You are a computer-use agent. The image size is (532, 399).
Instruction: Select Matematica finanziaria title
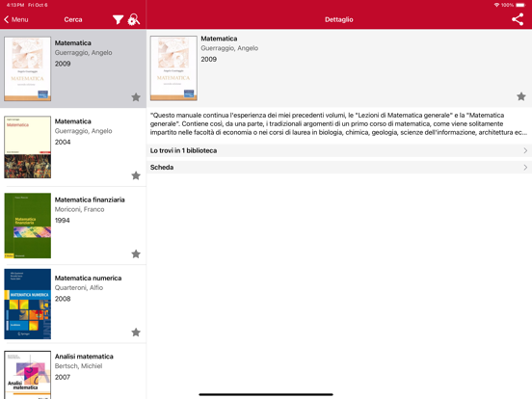coord(90,199)
